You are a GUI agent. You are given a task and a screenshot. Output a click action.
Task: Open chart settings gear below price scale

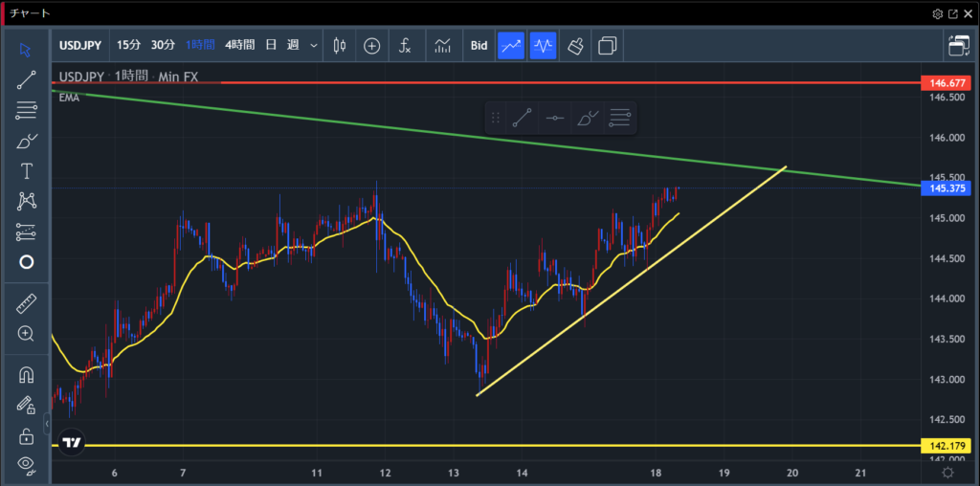click(947, 473)
